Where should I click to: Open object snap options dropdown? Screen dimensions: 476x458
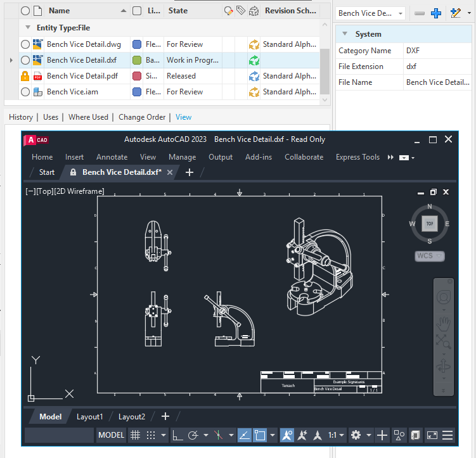pyautogui.click(x=273, y=435)
